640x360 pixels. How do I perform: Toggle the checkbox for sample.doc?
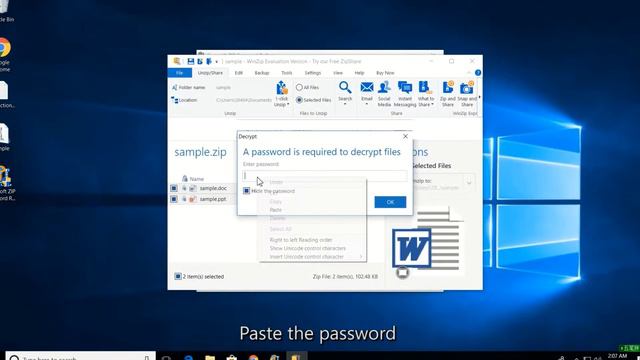click(x=174, y=188)
